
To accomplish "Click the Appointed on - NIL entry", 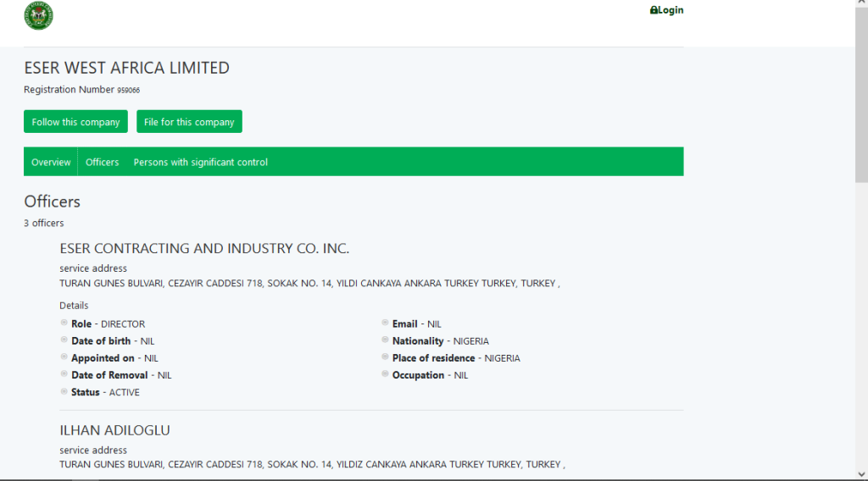I will coord(114,358).
